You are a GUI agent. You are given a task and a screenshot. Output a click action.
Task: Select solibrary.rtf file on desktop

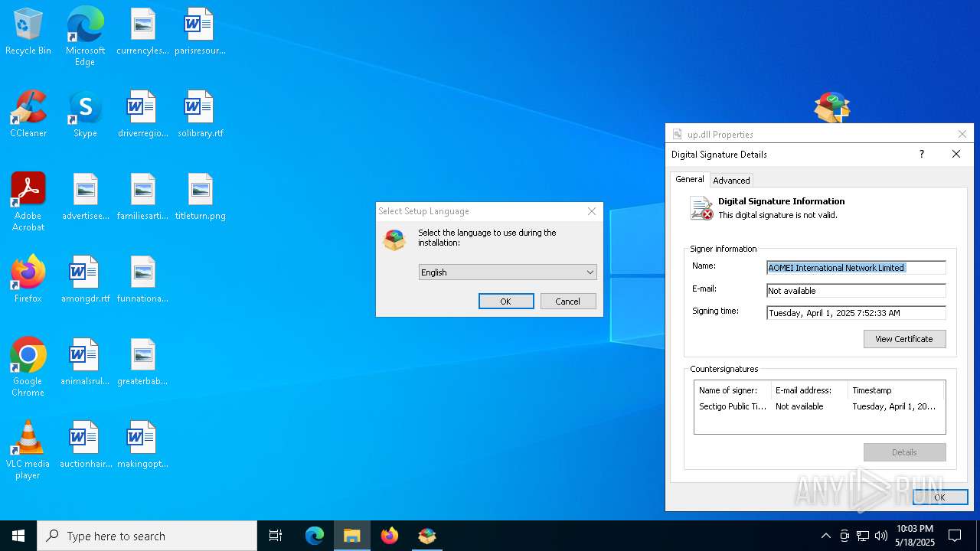click(200, 115)
